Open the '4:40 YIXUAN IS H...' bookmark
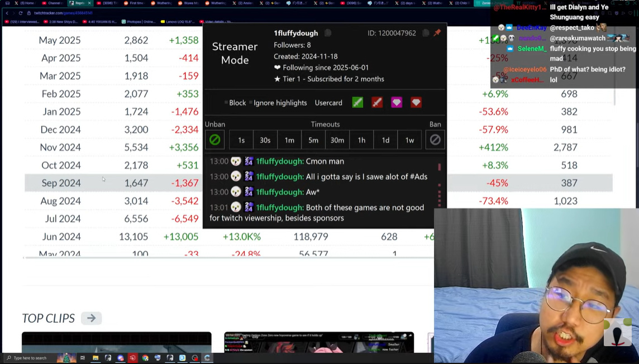 coord(100,22)
